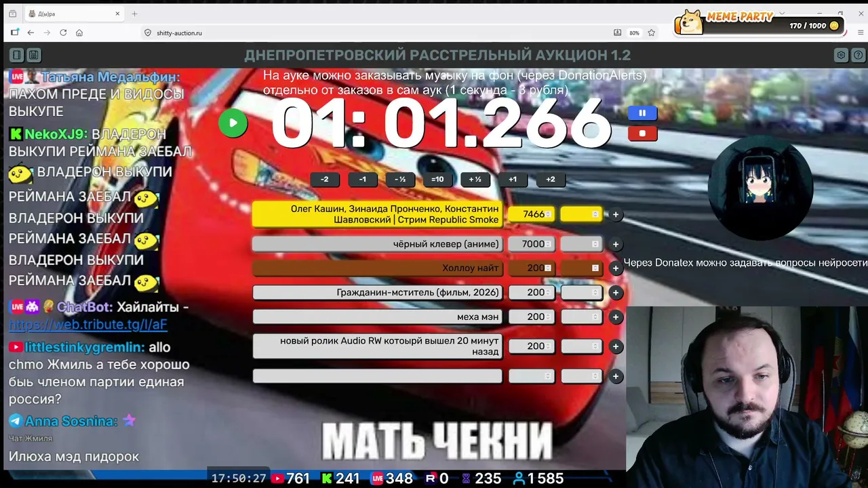Select the меха мэн lot name field
868x488 pixels.
(377, 317)
